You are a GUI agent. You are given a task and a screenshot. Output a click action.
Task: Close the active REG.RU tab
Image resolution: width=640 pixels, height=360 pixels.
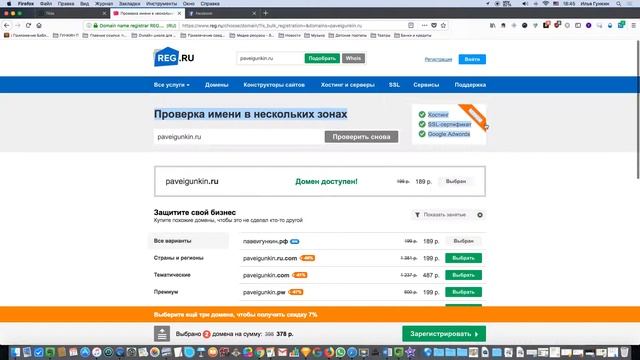pos(179,13)
